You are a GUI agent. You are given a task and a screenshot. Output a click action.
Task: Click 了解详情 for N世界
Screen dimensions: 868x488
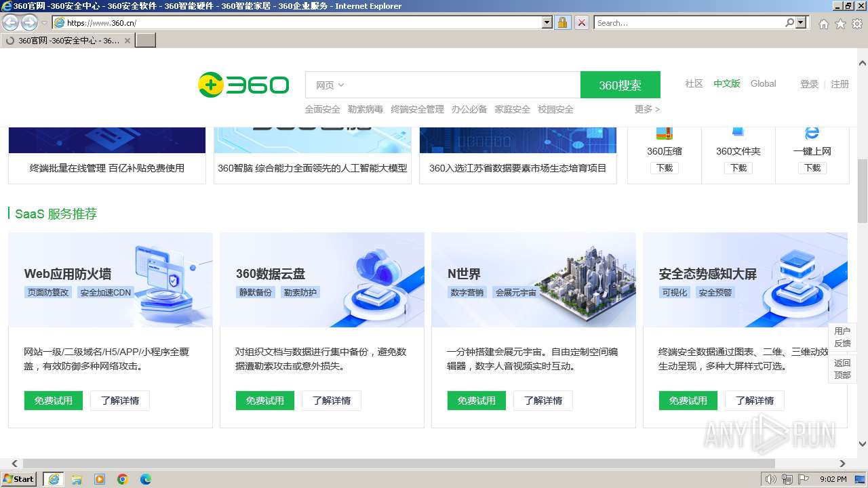coord(543,401)
